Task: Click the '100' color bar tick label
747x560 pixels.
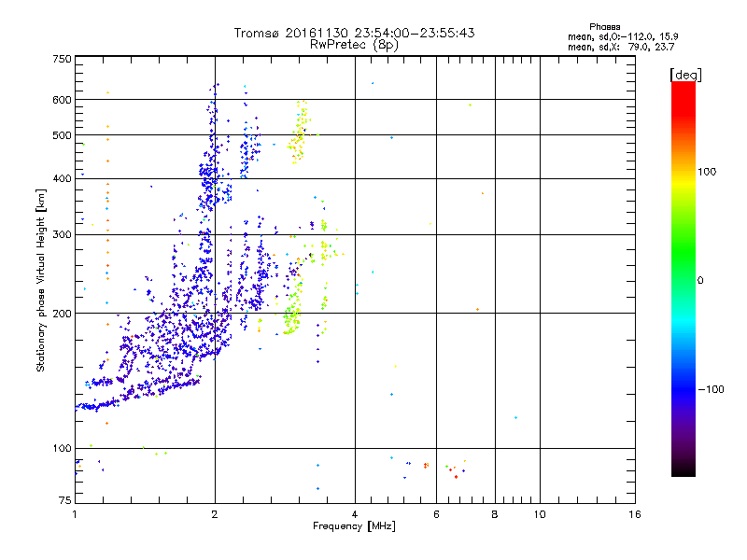Action: tap(707, 172)
